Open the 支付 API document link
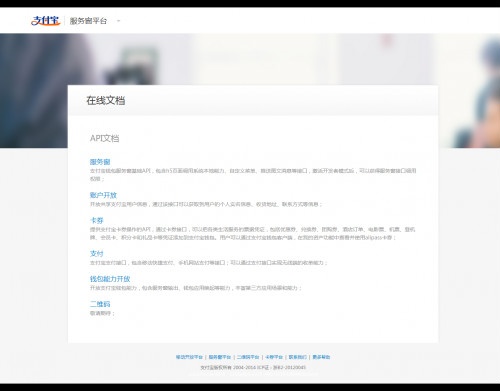Image resolution: width=500 pixels, height=391 pixels. point(96,253)
